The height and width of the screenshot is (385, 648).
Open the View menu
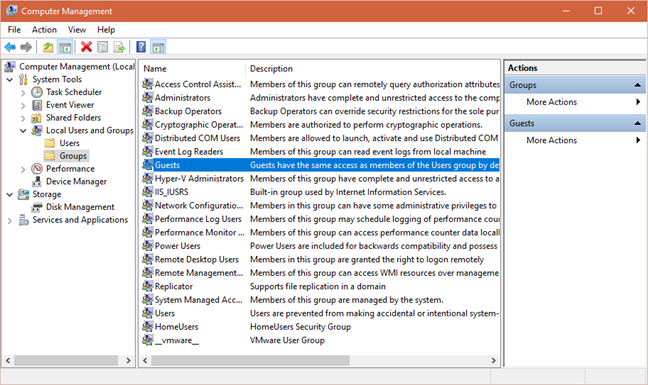[x=77, y=30]
